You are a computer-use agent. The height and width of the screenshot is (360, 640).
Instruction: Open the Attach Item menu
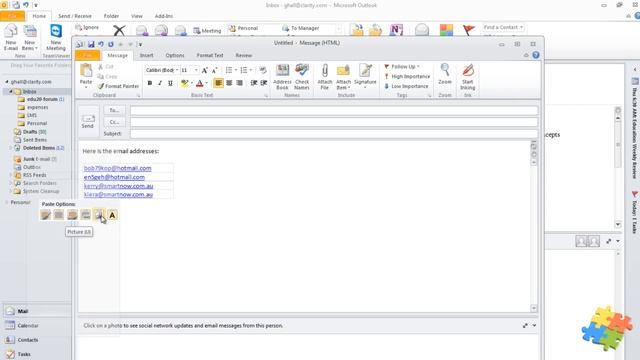(x=343, y=77)
